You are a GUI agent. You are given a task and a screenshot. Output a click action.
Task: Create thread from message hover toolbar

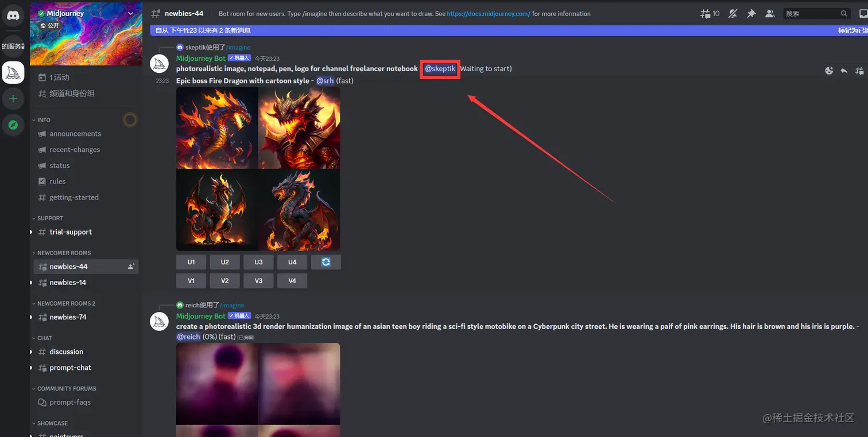[x=859, y=71]
